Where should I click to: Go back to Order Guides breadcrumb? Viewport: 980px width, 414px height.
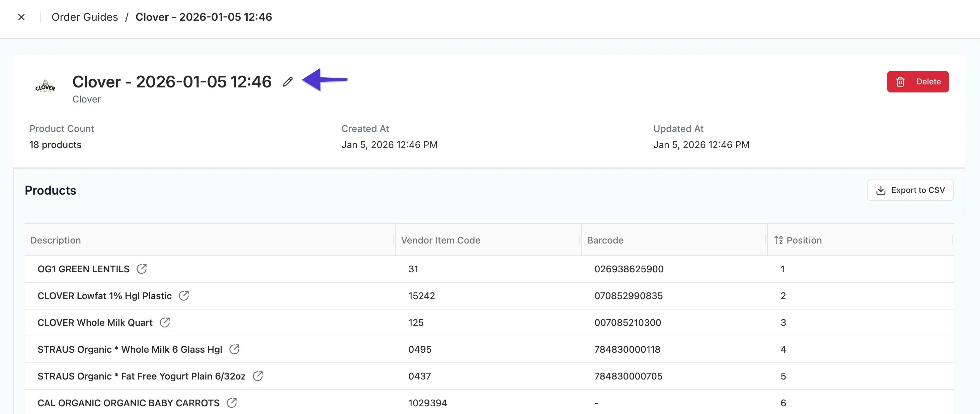[84, 17]
